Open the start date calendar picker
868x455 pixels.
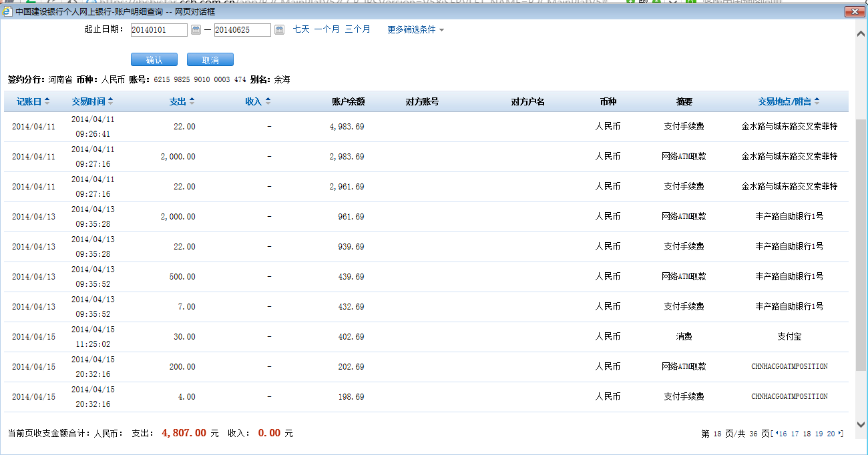pos(196,30)
